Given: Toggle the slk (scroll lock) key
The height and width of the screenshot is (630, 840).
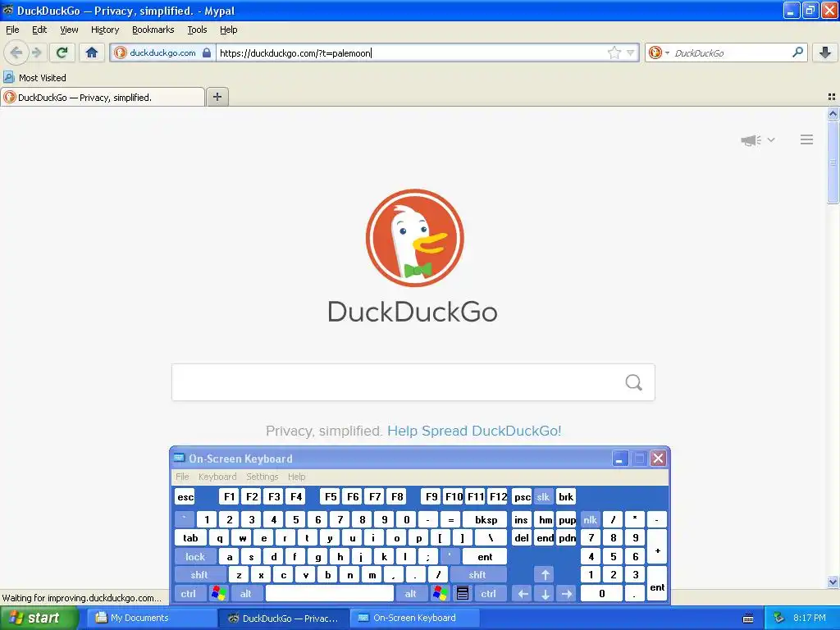Looking at the screenshot, I should 543,496.
